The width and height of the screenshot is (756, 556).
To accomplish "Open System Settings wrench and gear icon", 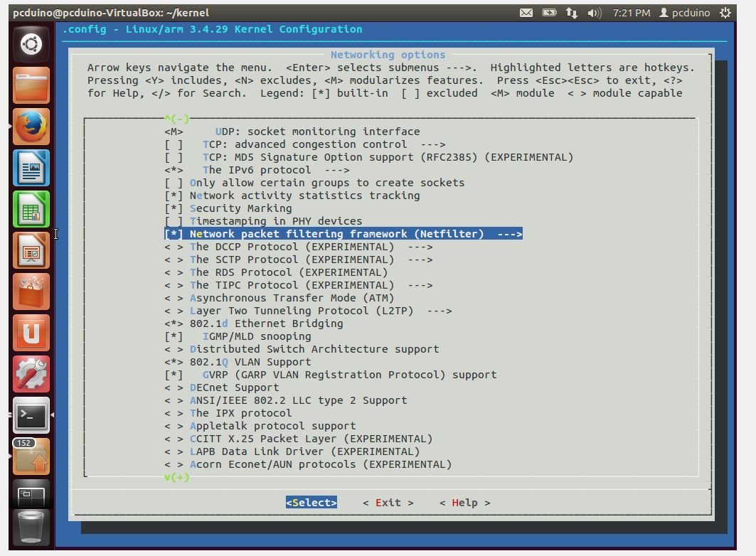I will tap(31, 374).
